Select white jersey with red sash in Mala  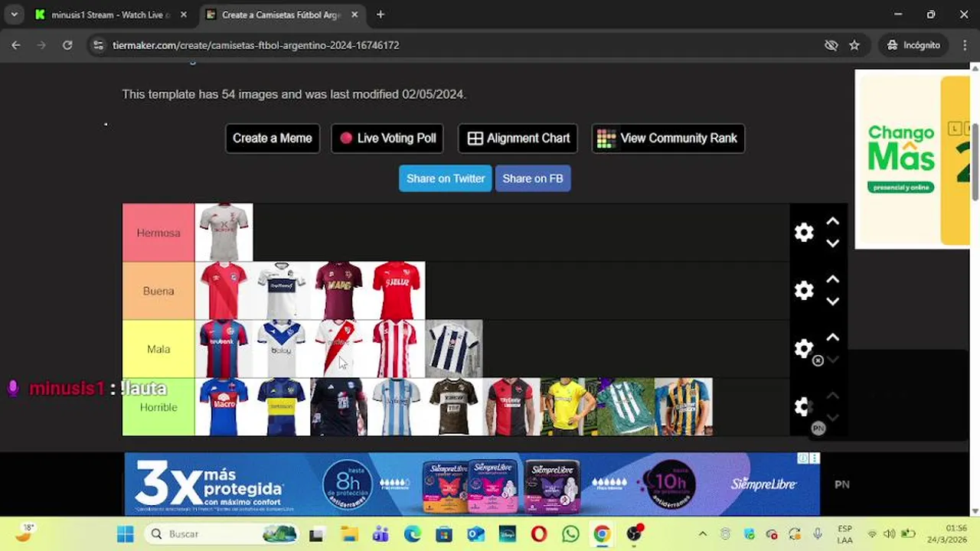click(338, 349)
